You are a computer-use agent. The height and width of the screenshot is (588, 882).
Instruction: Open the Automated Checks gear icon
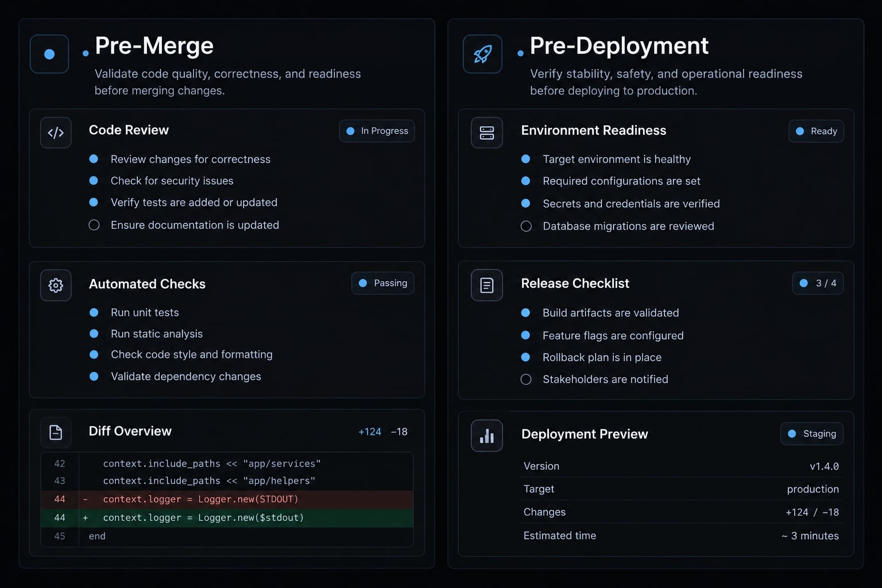(x=56, y=285)
